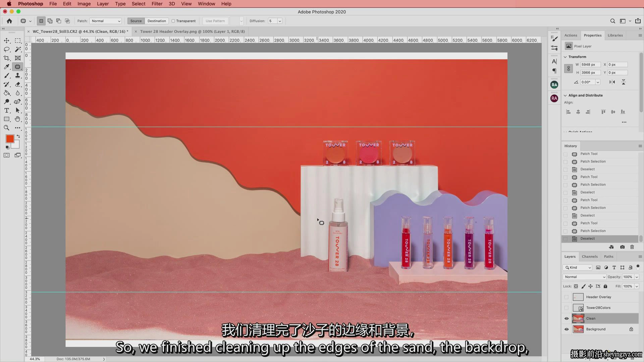Select the Clean layer thumbnail
The image size is (644, 362).
pos(578,318)
